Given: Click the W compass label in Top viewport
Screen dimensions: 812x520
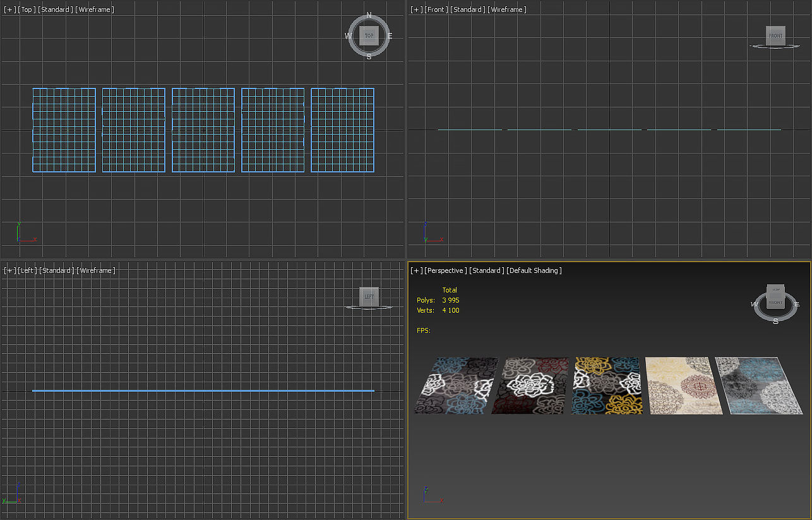Looking at the screenshot, I should point(348,36).
